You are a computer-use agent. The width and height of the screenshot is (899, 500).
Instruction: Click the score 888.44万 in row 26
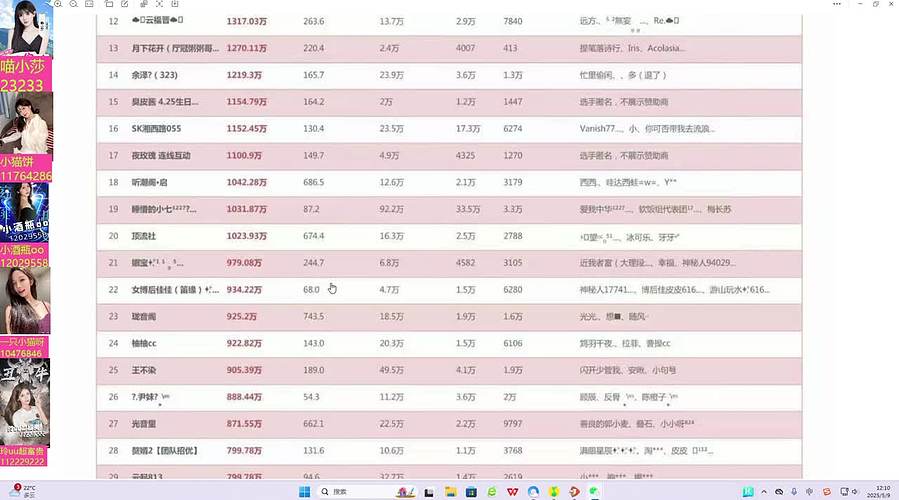tap(244, 397)
